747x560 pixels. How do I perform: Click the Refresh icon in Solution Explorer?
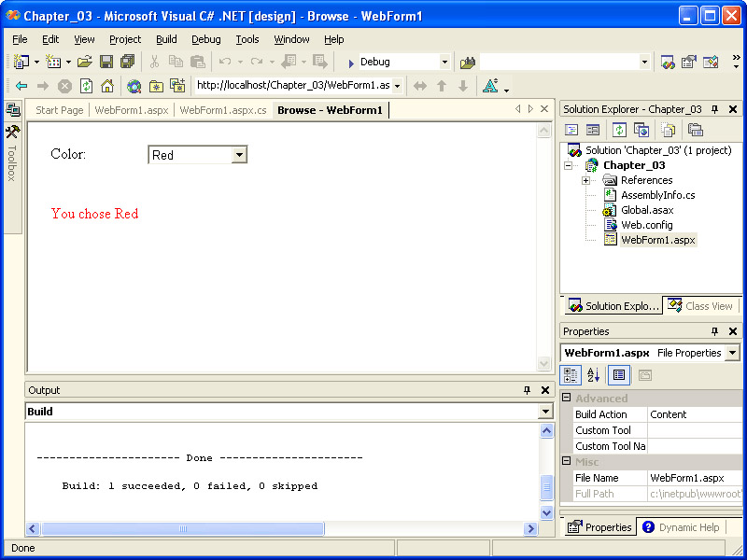619,130
